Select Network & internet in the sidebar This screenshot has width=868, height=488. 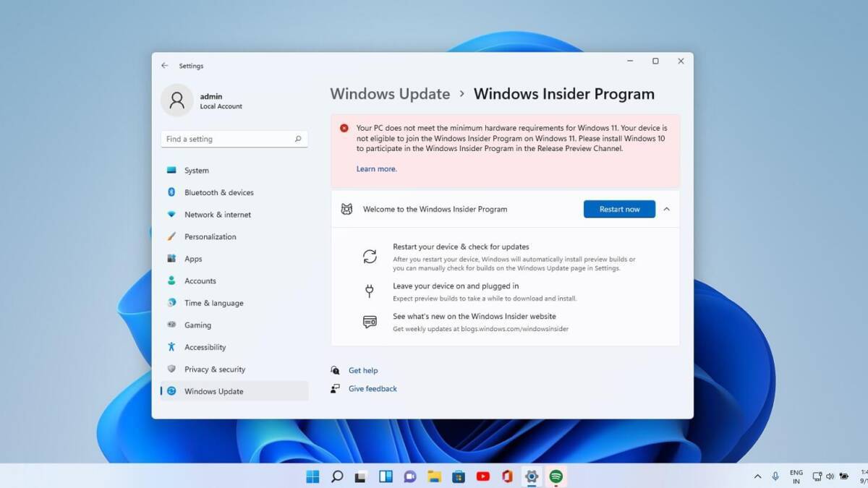click(234, 215)
